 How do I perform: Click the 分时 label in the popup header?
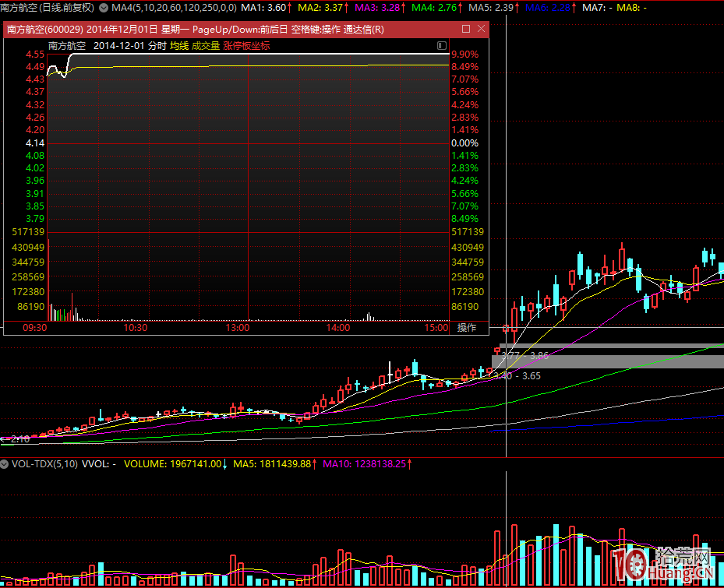coord(157,46)
